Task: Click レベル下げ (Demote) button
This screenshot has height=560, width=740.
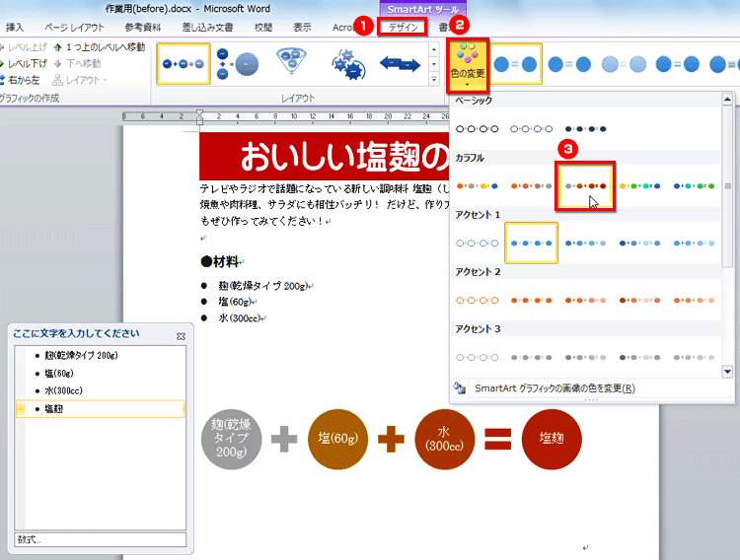Action: coord(23,64)
